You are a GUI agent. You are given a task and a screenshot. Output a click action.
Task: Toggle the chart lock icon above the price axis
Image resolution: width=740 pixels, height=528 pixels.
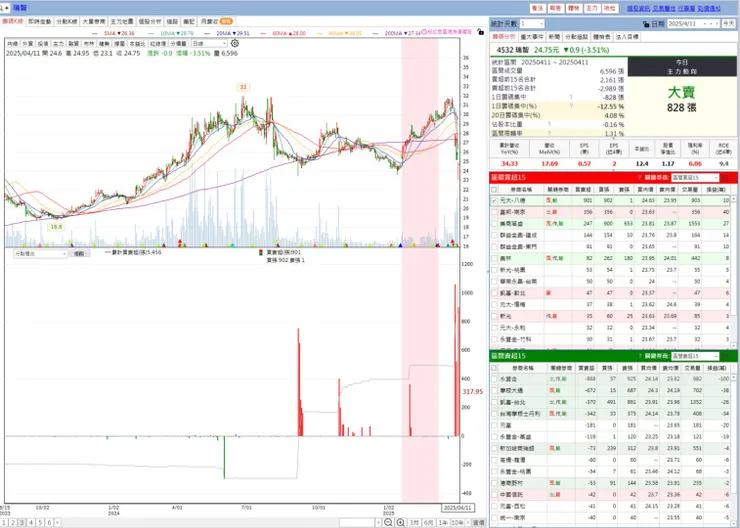click(x=480, y=32)
